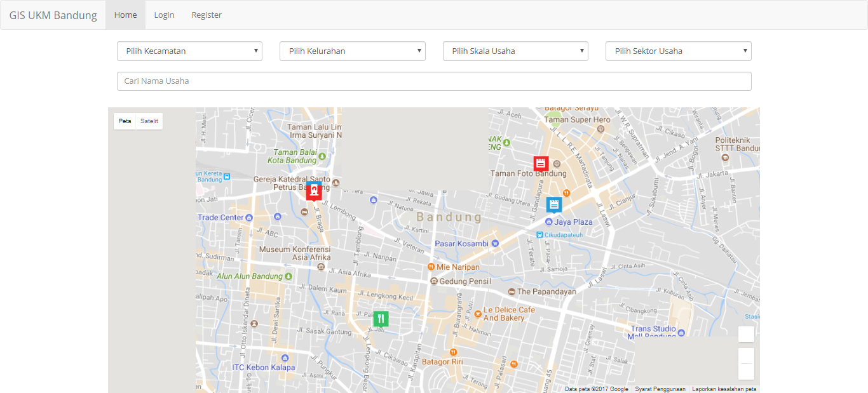Click the Gedung Pensil landmark icon
This screenshot has width=868, height=393.
[433, 281]
